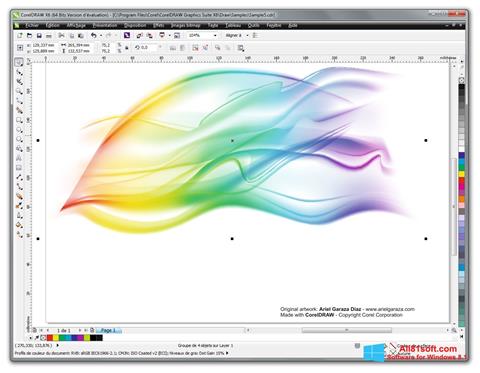Open the Edition menu
This screenshot has width=480, height=373.
pyautogui.click(x=53, y=25)
